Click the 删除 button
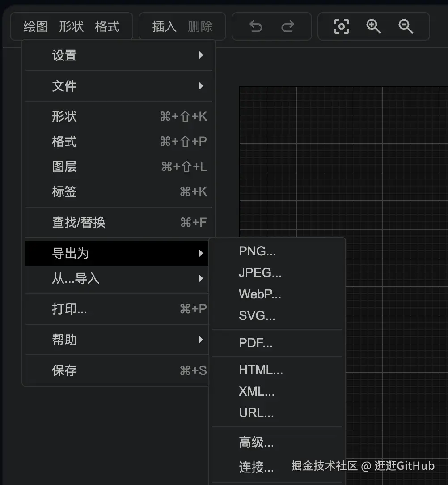 click(x=199, y=26)
